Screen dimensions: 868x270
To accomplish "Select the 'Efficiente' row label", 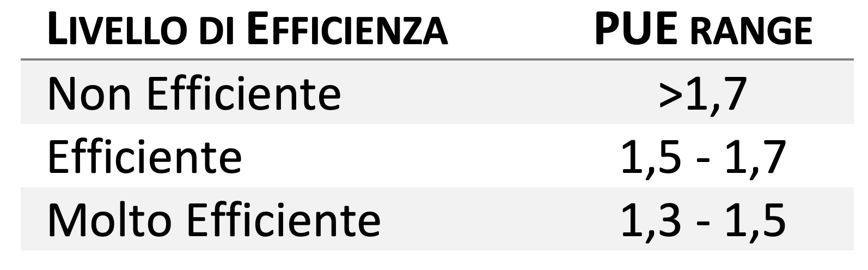I will [x=145, y=157].
